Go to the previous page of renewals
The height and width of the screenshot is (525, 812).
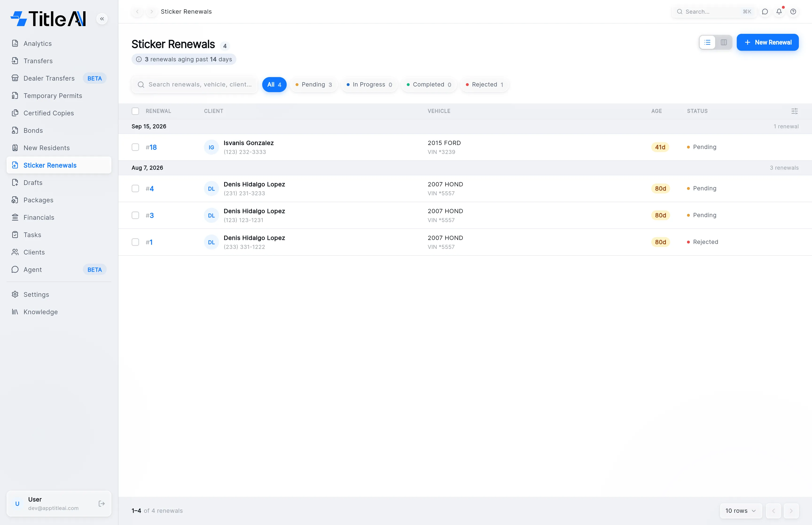(773, 511)
